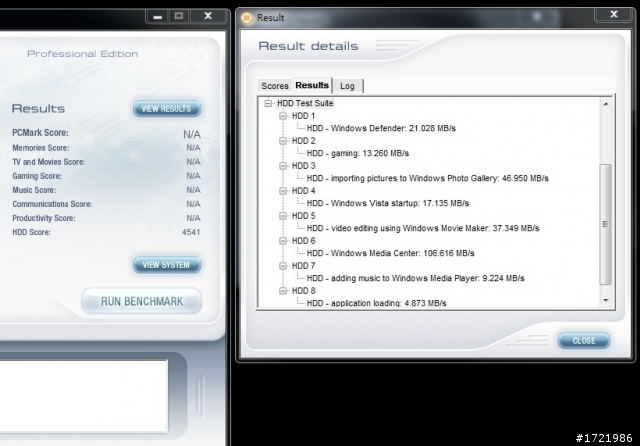
Task: Select the HDD 1 tree label
Action: click(x=303, y=116)
